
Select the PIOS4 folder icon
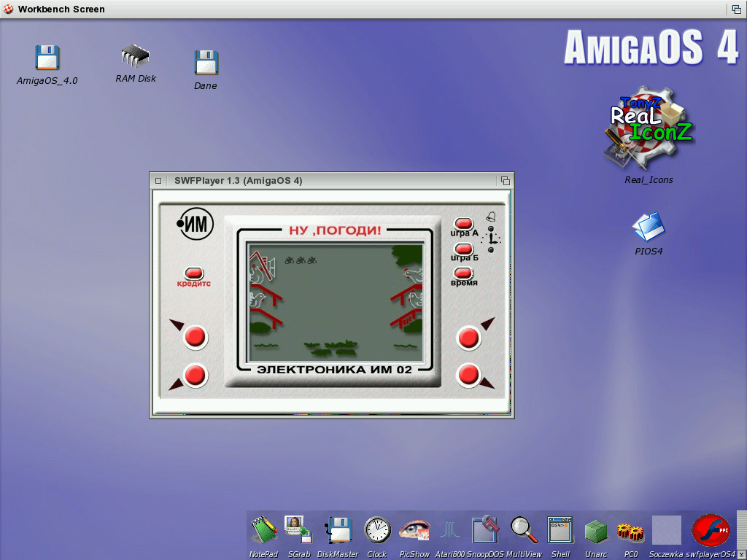pos(648,227)
